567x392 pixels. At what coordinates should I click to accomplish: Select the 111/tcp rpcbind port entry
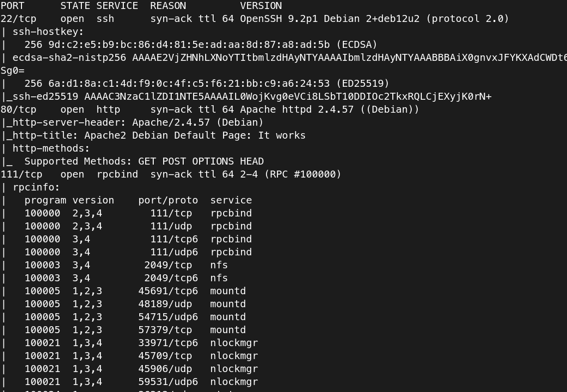click(x=171, y=174)
